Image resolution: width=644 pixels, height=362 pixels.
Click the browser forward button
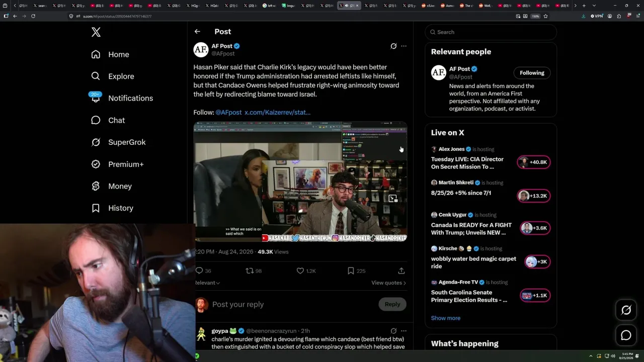24,16
